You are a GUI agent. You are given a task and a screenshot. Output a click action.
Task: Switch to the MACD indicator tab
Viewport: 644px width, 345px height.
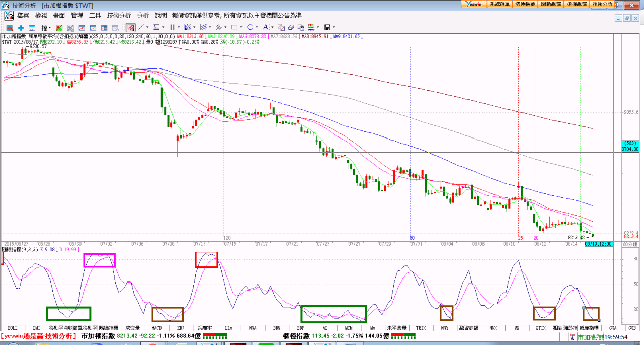click(x=156, y=327)
